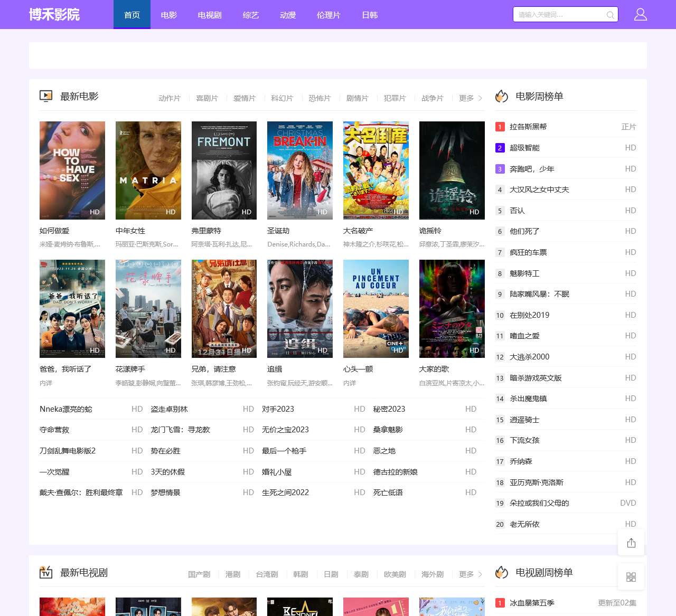Image resolution: width=676 pixels, height=616 pixels.
Task: Open the poster thumbnail of 诡摇铃
Action: point(452,170)
